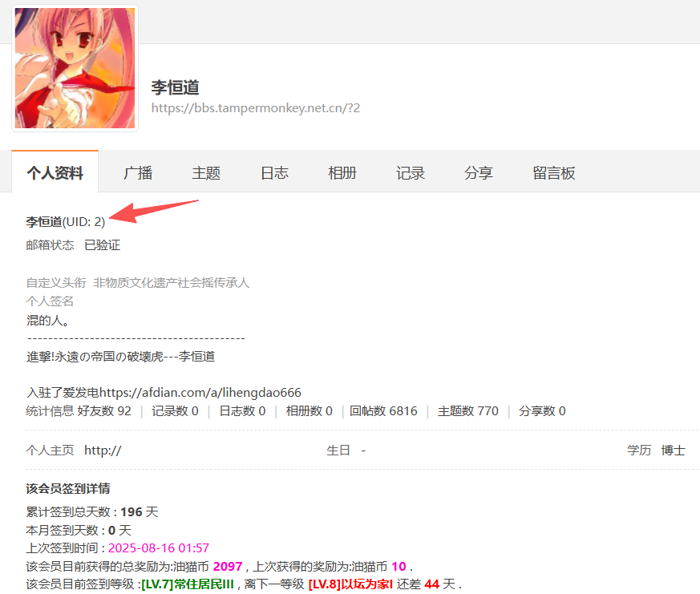Click the 非物质文化遗产社会摇传承人 custom title
The image size is (700, 594).
171,282
